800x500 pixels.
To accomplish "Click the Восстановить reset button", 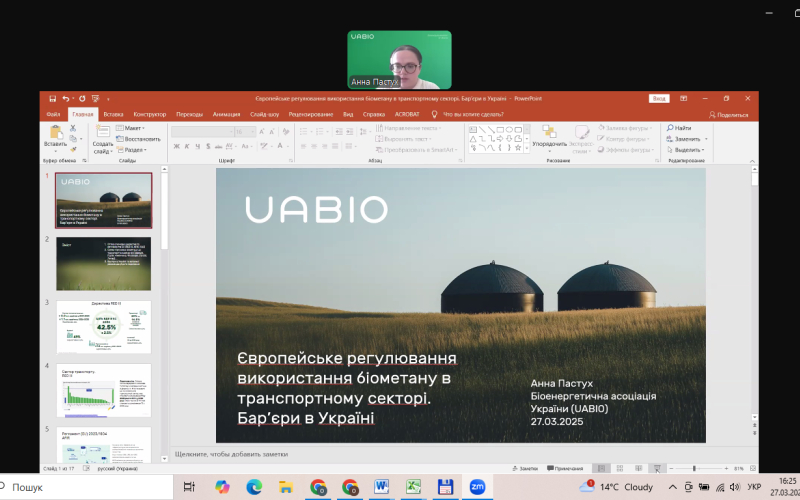I will tap(138, 139).
